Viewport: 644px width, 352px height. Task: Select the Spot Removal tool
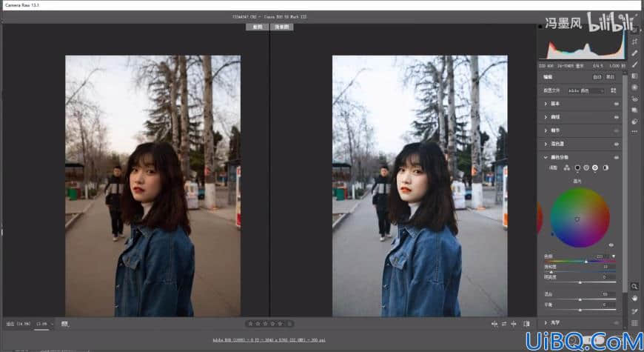click(635, 53)
